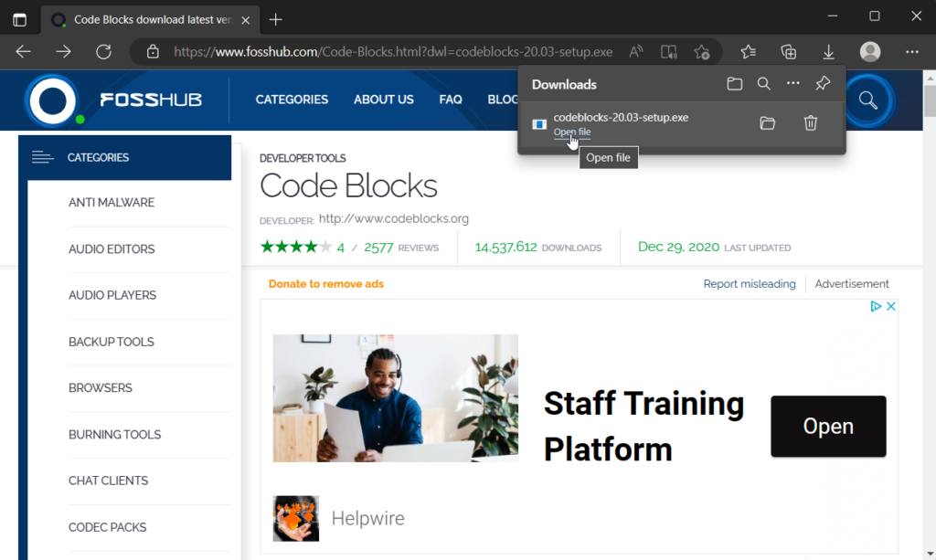Viewport: 936px width, 560px height.
Task: Click the Dec 29, 2020 last updated date
Action: click(x=679, y=247)
